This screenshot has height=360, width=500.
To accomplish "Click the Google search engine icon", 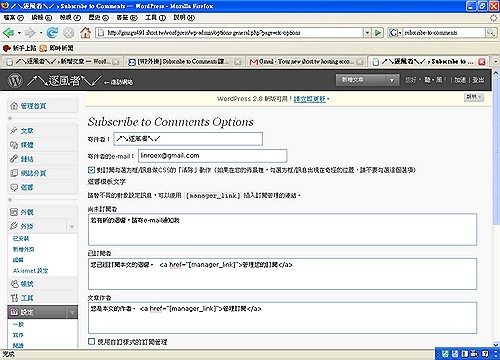I will (393, 33).
